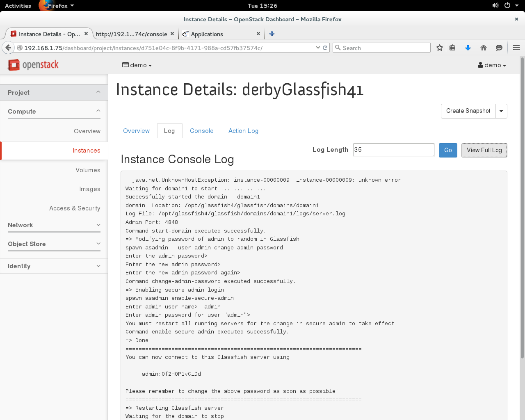Open Volumes in the sidebar

(88, 170)
